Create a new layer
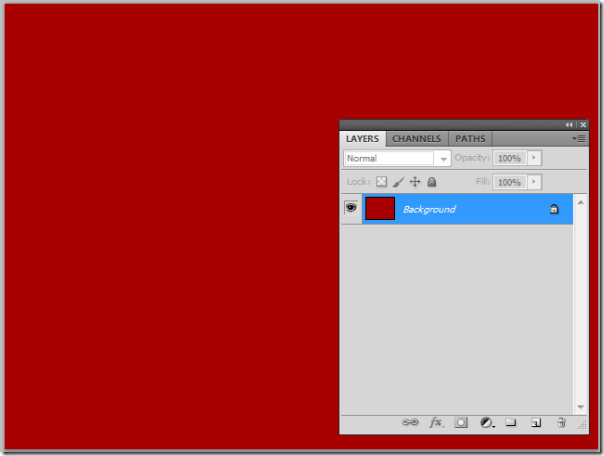Image resolution: width=604 pixels, height=456 pixels. click(536, 423)
